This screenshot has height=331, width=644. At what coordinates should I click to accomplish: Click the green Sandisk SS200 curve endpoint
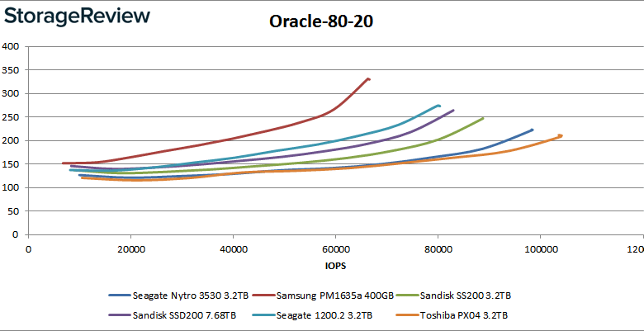point(483,118)
